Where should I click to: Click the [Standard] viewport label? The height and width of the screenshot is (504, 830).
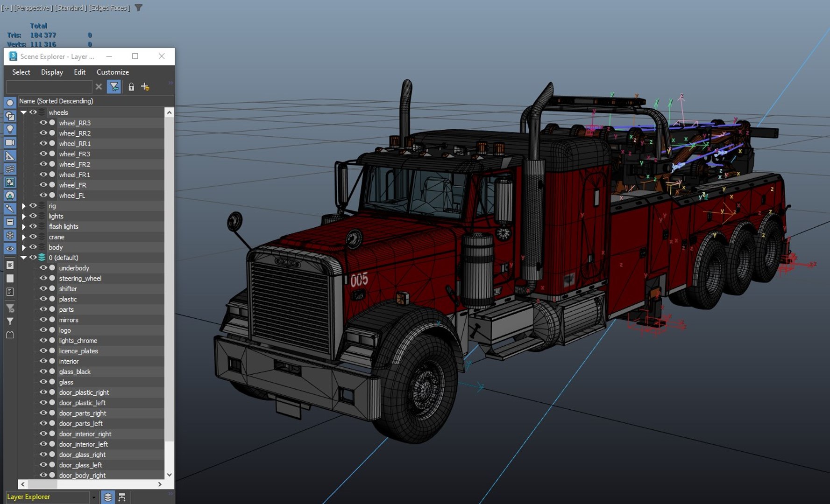tap(70, 8)
